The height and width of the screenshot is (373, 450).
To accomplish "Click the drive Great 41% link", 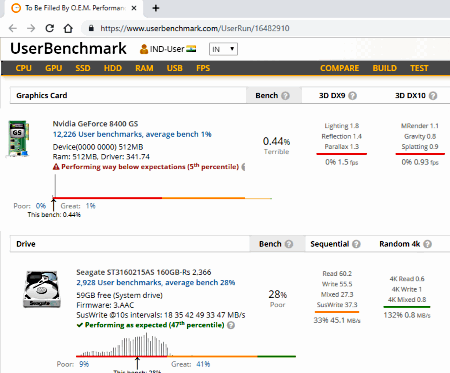I will 203,364.
